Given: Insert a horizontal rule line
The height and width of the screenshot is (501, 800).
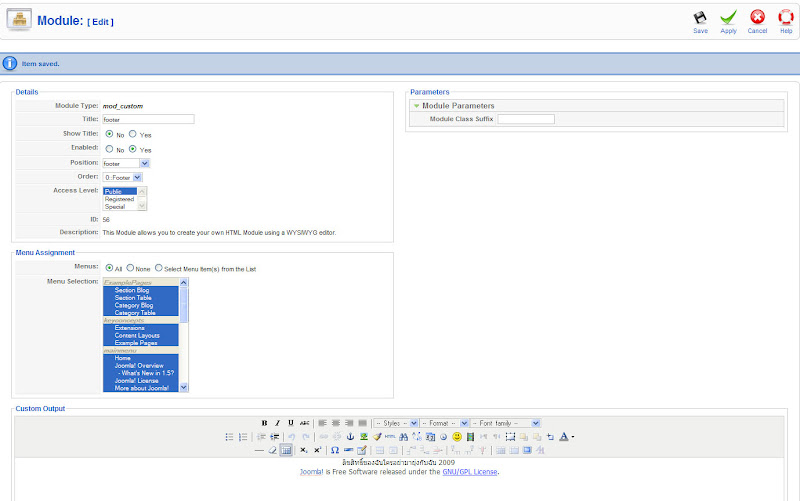Looking at the screenshot, I should point(259,450).
